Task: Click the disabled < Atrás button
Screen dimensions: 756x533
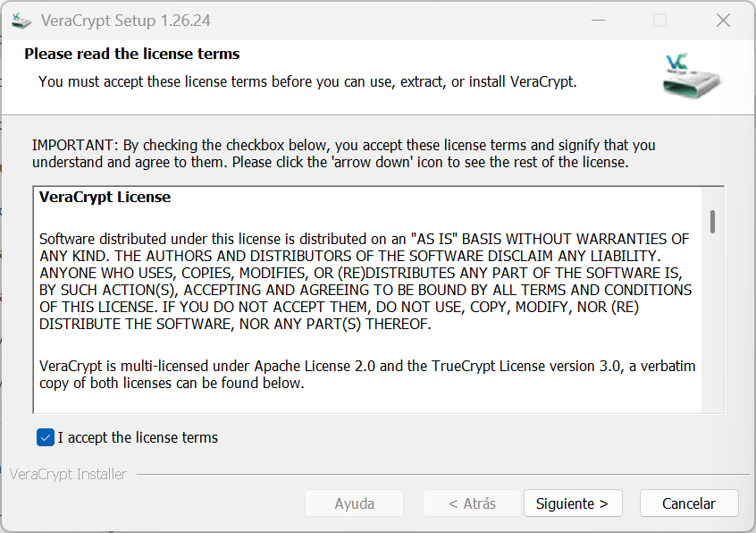Action: 472,503
